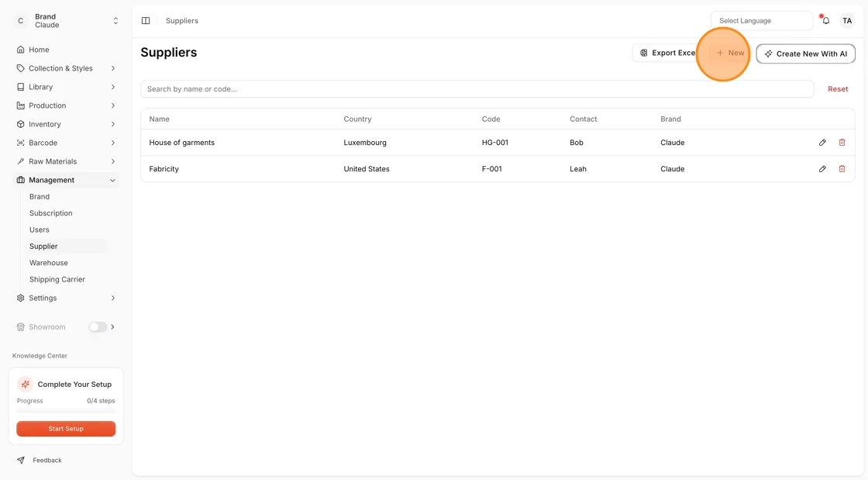Edit the Fabricity supplier row
The height and width of the screenshot is (480, 868).
click(822, 169)
